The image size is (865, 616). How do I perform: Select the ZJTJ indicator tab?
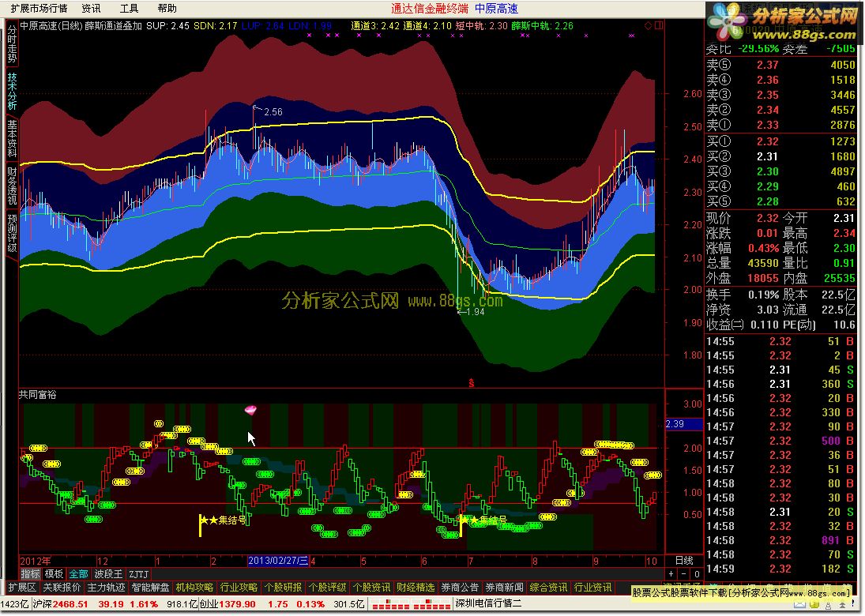138,574
